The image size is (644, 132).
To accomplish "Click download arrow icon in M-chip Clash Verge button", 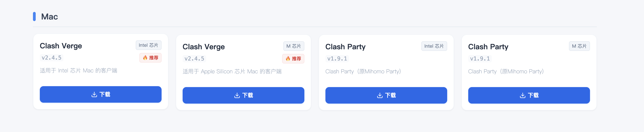I will [237, 95].
